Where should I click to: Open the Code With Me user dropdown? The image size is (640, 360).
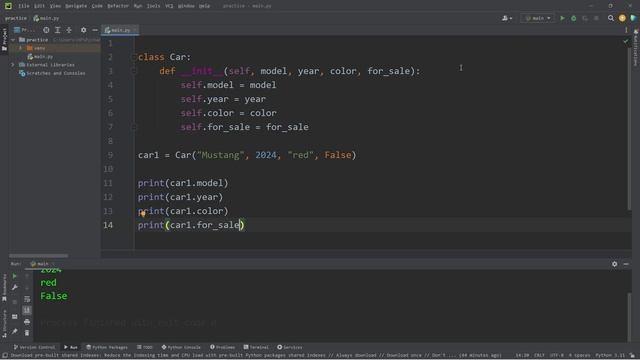pyautogui.click(x=507, y=18)
